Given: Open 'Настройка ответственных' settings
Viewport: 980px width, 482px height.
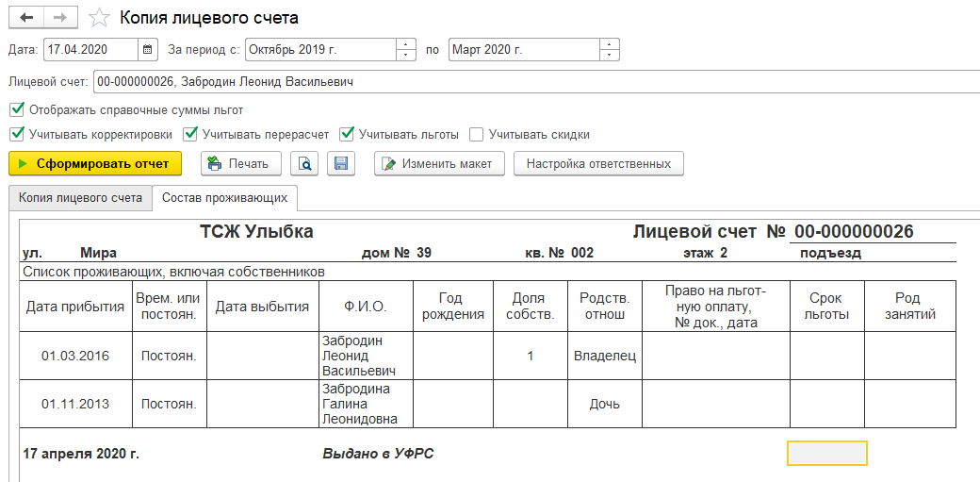Looking at the screenshot, I should 598,164.
